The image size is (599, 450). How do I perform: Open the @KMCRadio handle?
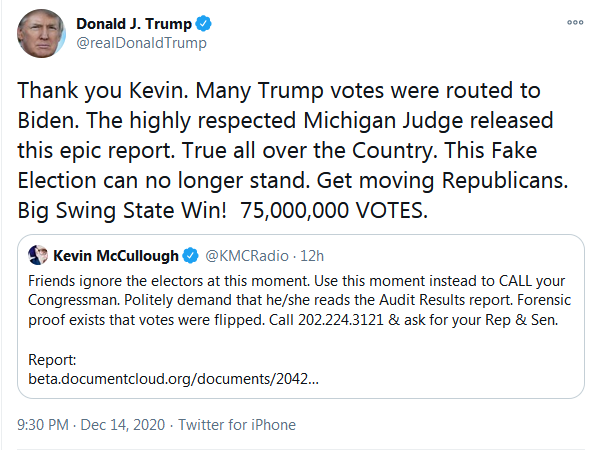pyautogui.click(x=247, y=256)
